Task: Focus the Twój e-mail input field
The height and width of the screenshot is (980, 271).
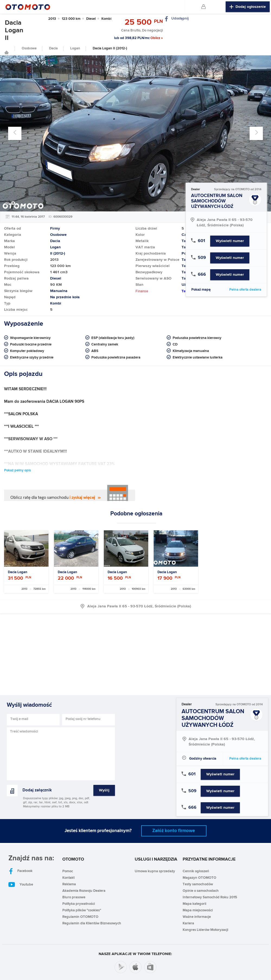Action: tap(33, 719)
